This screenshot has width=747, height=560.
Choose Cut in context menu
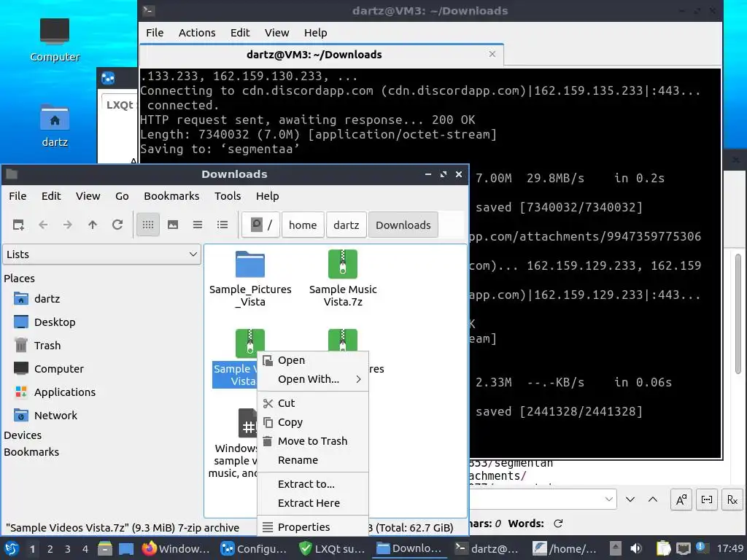point(313,403)
